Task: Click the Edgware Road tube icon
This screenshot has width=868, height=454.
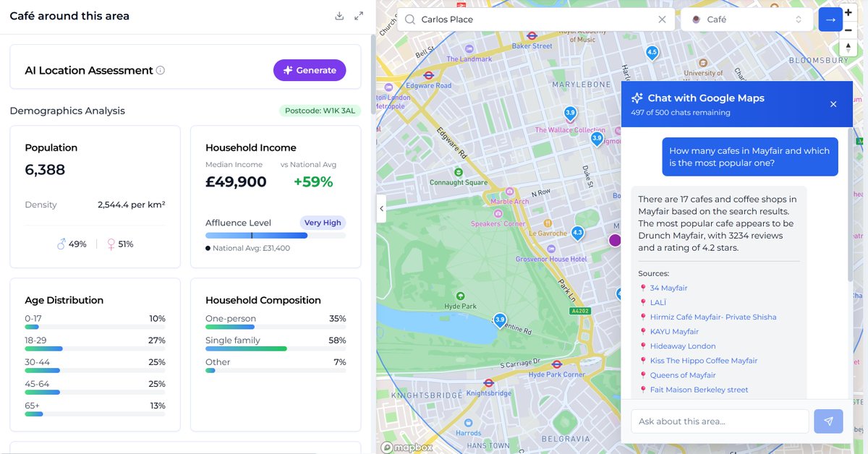Action: (428, 74)
